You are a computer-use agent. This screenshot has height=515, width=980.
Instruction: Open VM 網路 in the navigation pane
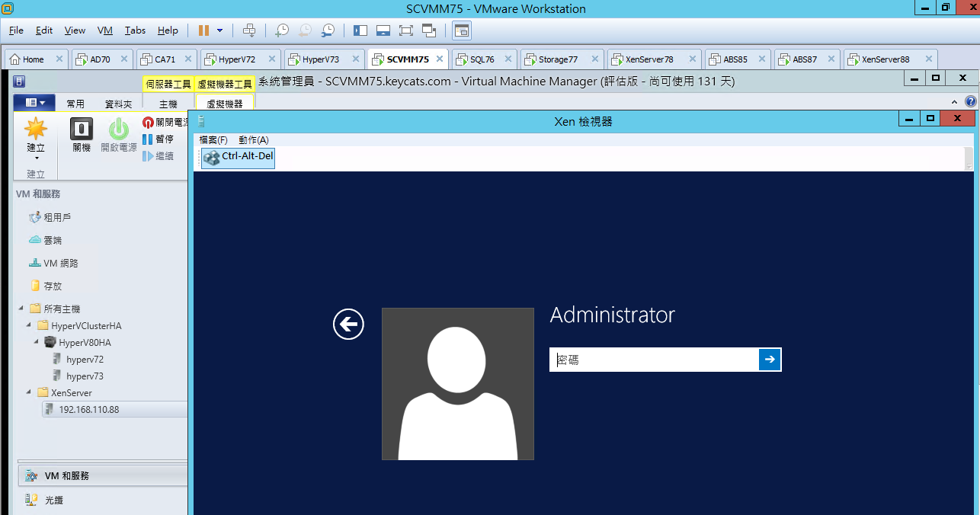53,263
